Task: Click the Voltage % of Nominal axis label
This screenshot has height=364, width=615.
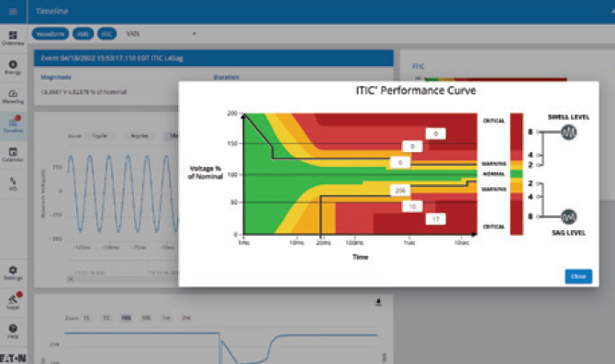Action: [205, 172]
